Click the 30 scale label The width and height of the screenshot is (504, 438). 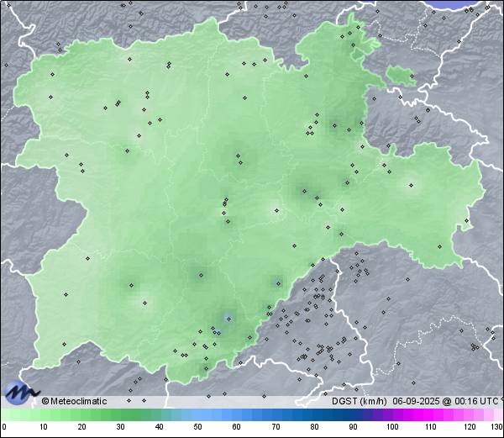pos(120,427)
